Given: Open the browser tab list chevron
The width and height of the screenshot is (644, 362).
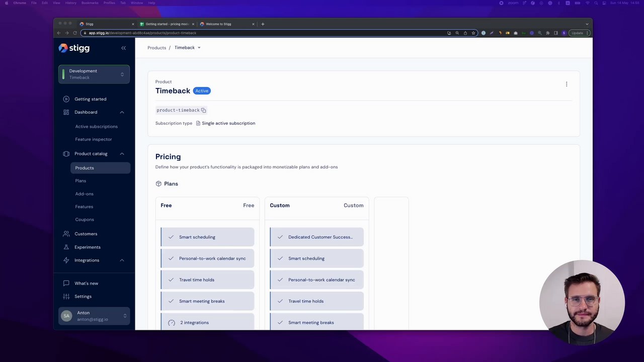Looking at the screenshot, I should (x=587, y=24).
